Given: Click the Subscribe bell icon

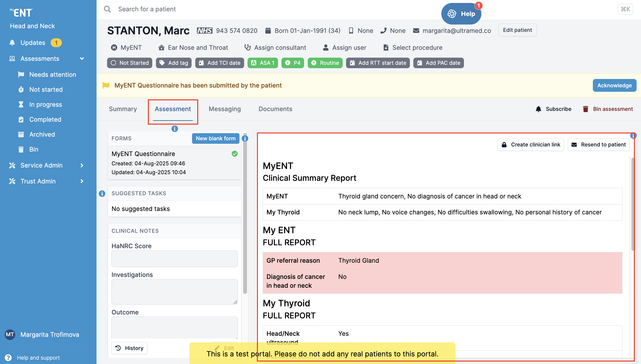Looking at the screenshot, I should (x=538, y=109).
